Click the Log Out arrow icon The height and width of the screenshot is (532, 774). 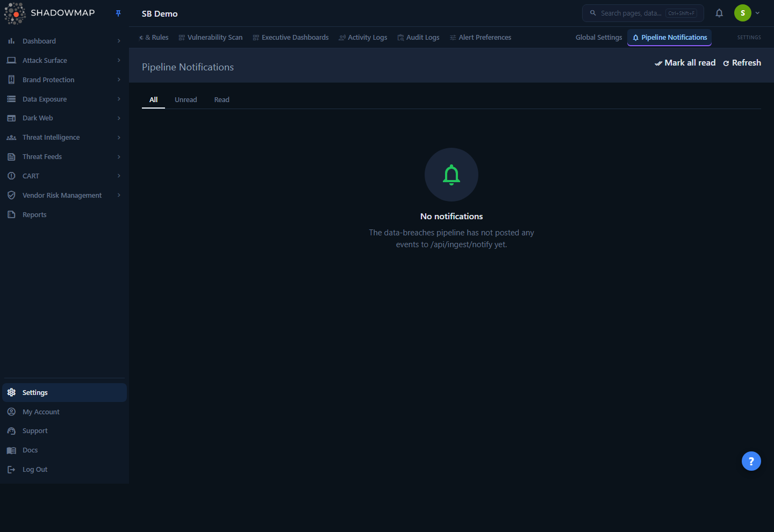11,470
